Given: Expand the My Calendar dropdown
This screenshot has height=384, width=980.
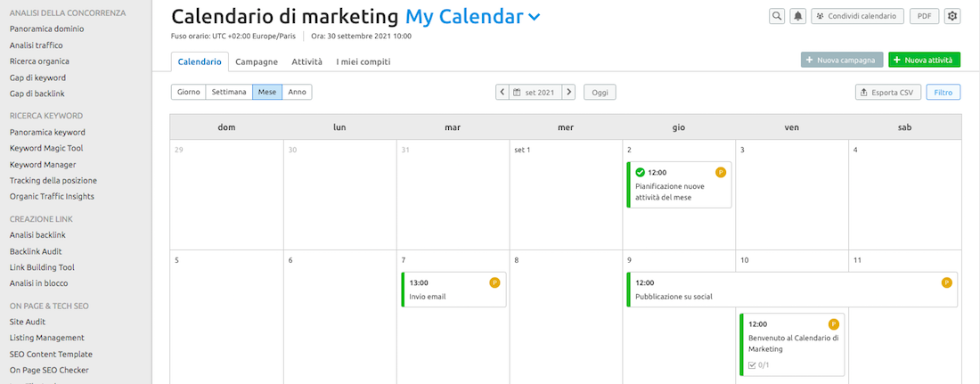Looking at the screenshot, I should (534, 17).
